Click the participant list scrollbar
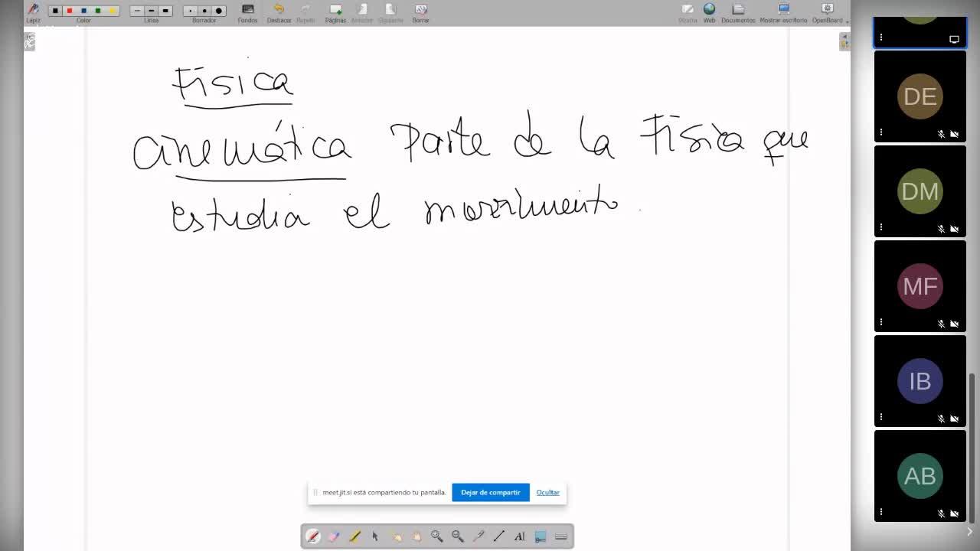The image size is (980, 551). pos(972,448)
